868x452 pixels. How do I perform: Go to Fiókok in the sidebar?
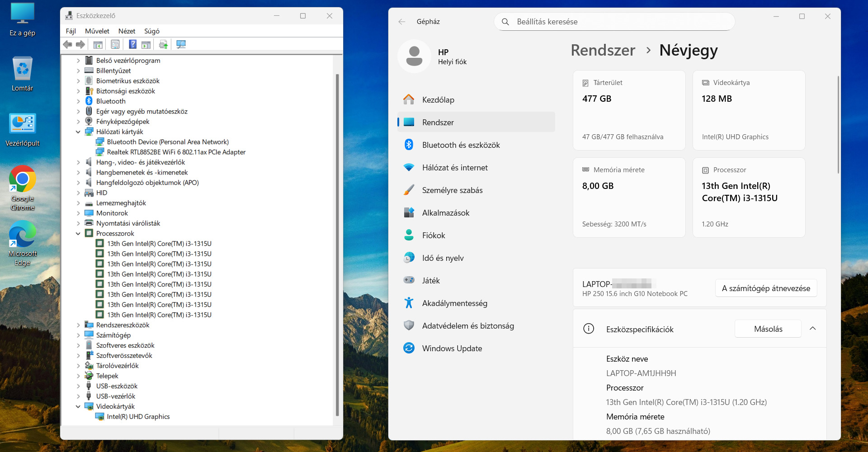pos(476,235)
